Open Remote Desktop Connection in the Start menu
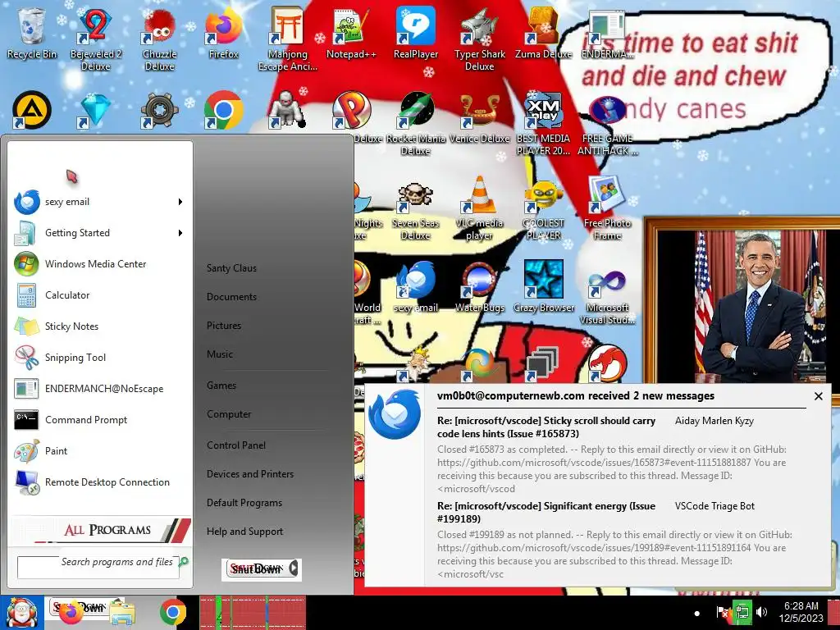Image resolution: width=840 pixels, height=630 pixels. tap(99, 482)
